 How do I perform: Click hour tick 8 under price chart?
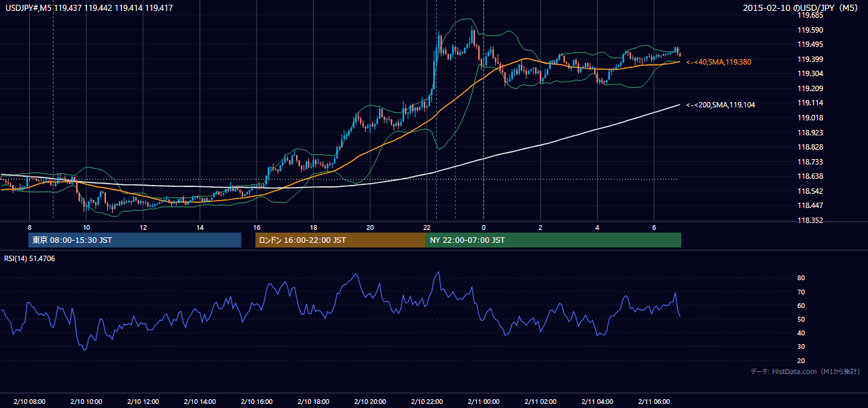pos(29,226)
